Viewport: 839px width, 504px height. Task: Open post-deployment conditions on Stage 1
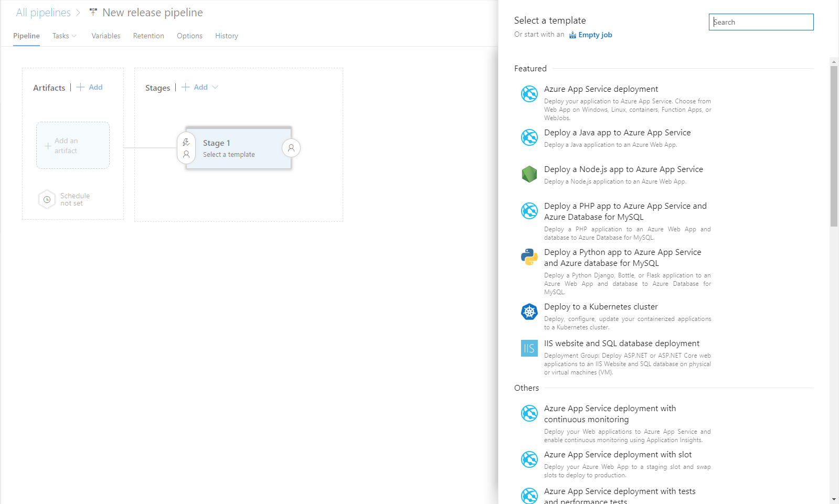[x=291, y=148]
